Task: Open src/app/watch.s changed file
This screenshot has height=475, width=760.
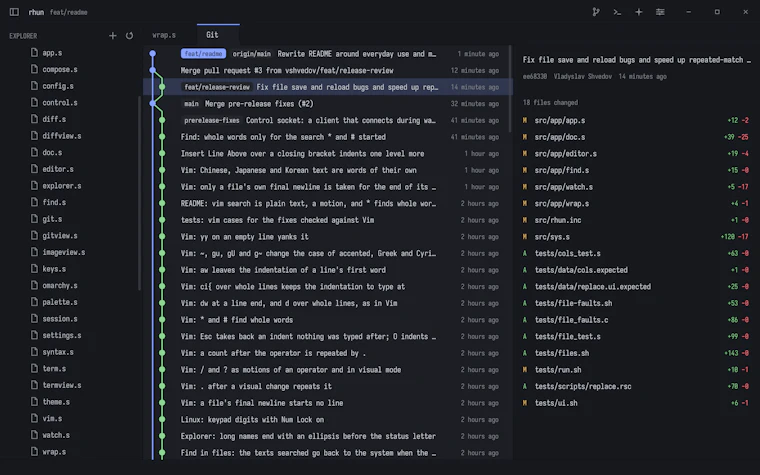Action: coord(636,187)
